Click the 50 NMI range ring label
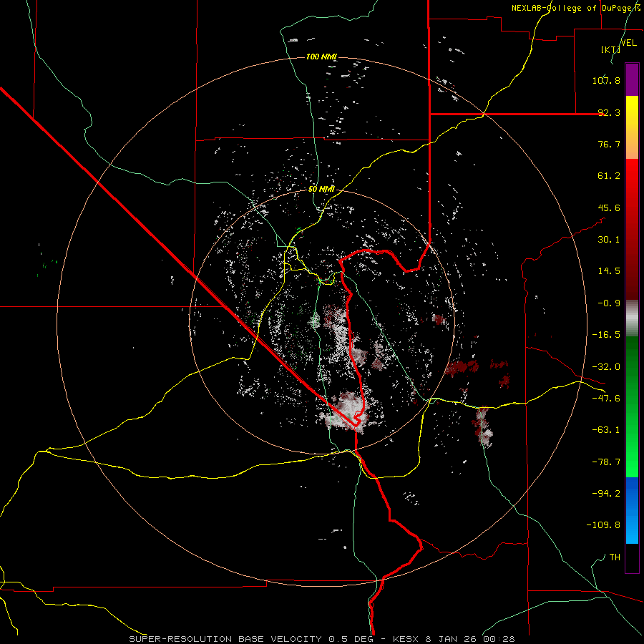This screenshot has width=644, height=644. click(321, 190)
